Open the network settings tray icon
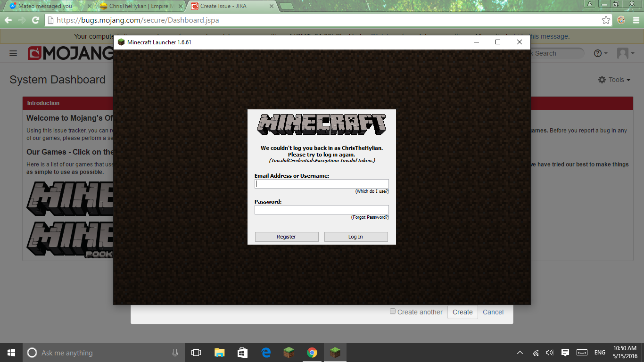644x362 pixels. 536,353
